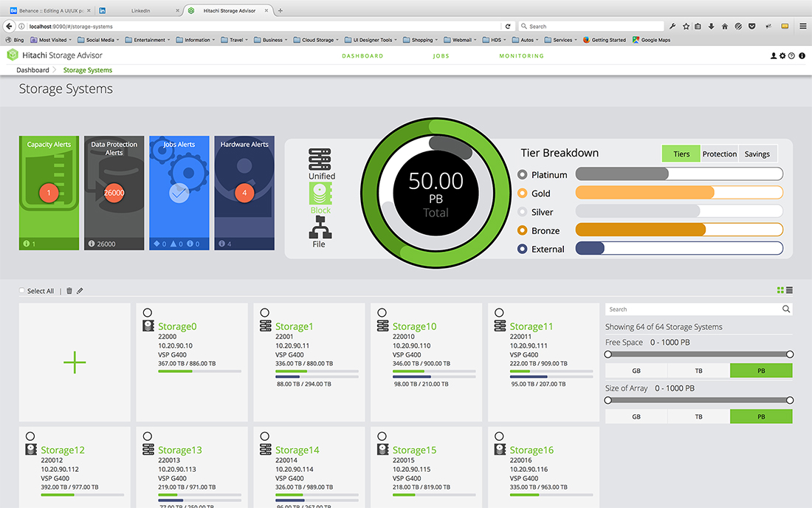Go to browser home icon

(x=724, y=26)
